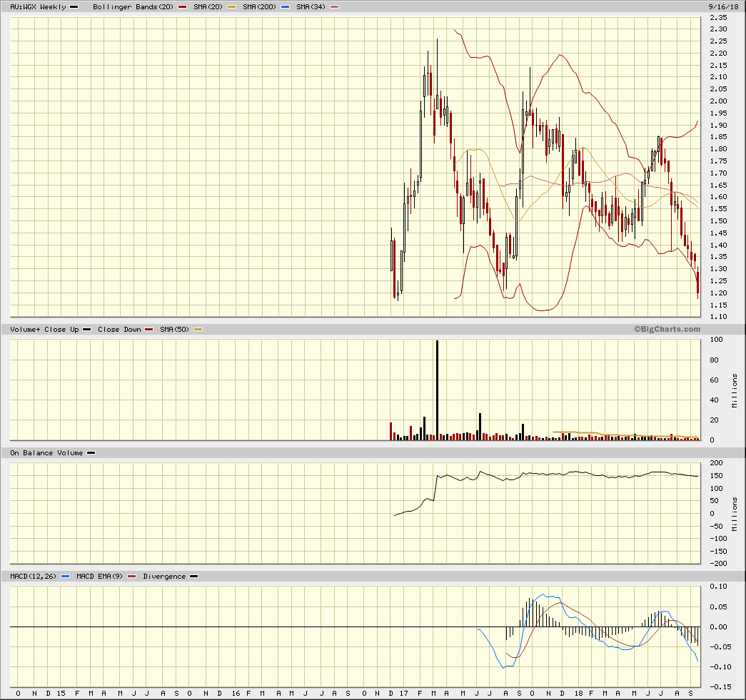The height and width of the screenshot is (700, 746).
Task: Click the black Divergence legend swatch
Action: 193,577
